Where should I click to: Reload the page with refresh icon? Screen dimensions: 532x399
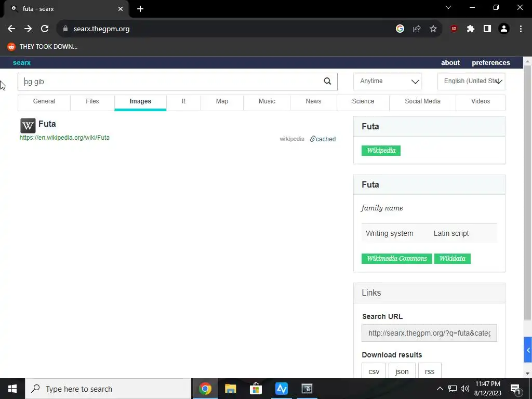click(x=45, y=29)
